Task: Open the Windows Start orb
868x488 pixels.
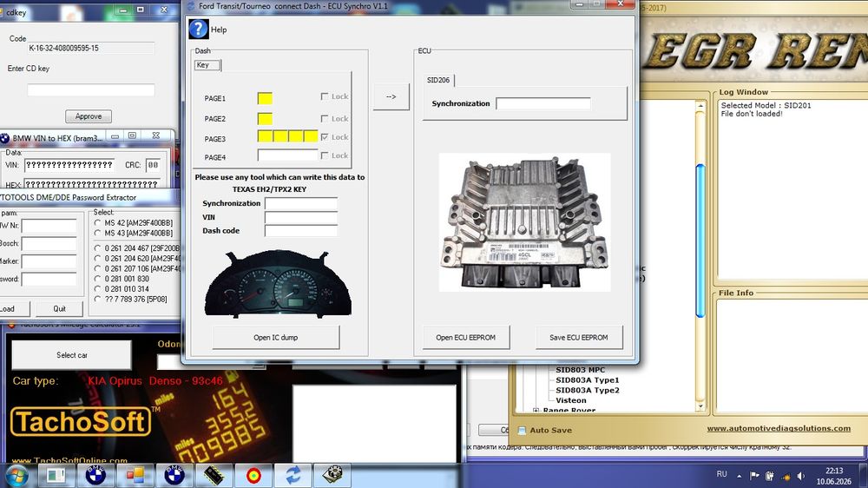Action: 17,476
